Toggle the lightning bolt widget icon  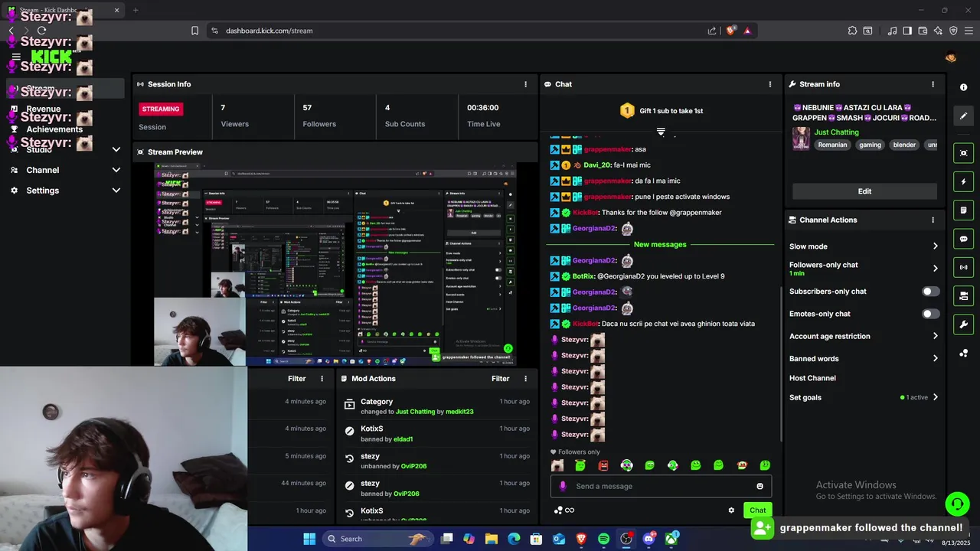click(x=964, y=182)
